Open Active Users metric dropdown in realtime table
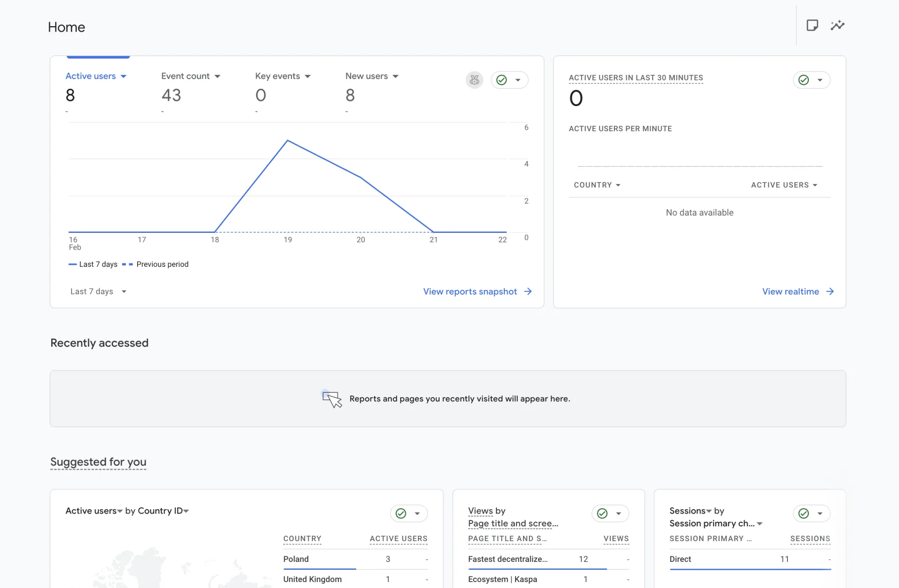Screen dimensions: 899x588 (x=784, y=185)
